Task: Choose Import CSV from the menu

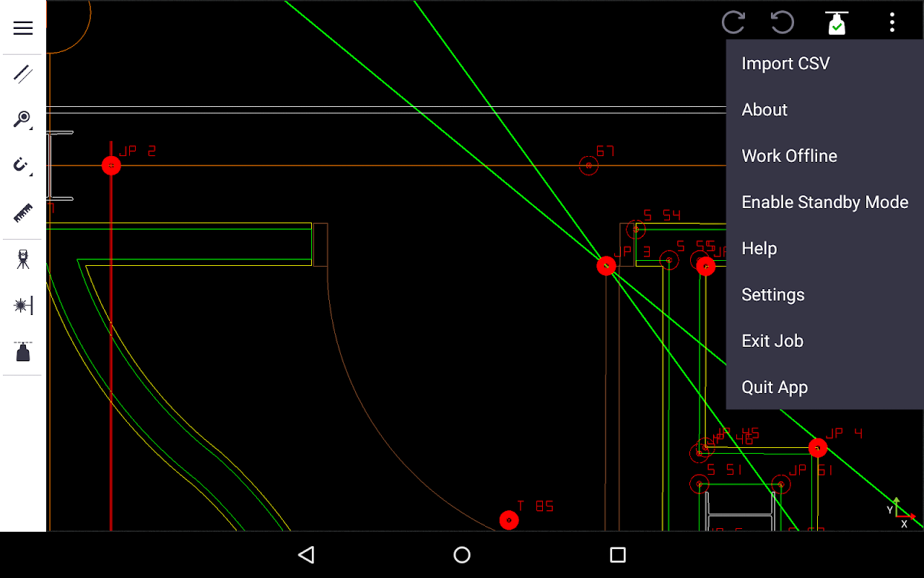Action: [825, 64]
